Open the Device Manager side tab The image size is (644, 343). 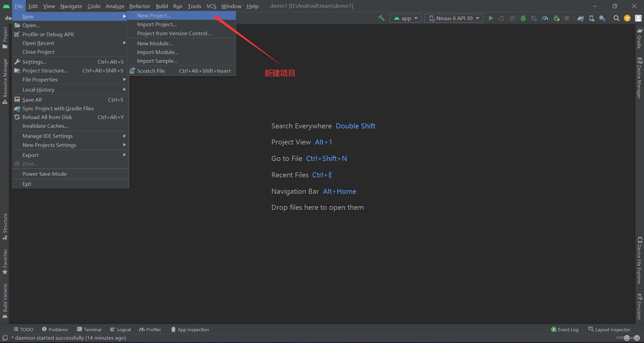pos(640,78)
